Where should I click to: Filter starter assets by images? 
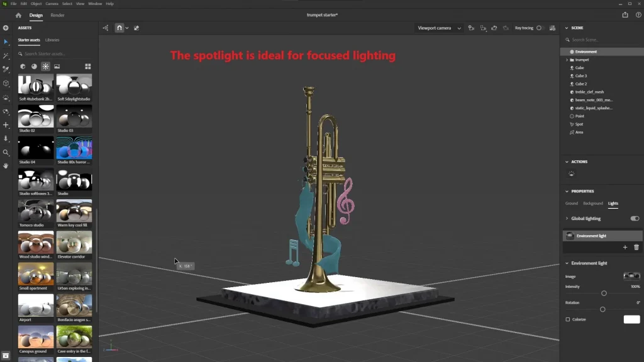tap(57, 67)
